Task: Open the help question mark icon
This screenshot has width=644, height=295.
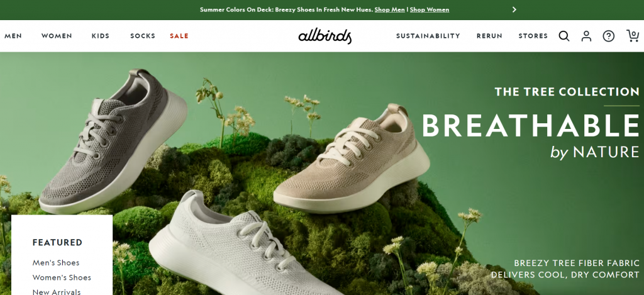Action: (608, 36)
